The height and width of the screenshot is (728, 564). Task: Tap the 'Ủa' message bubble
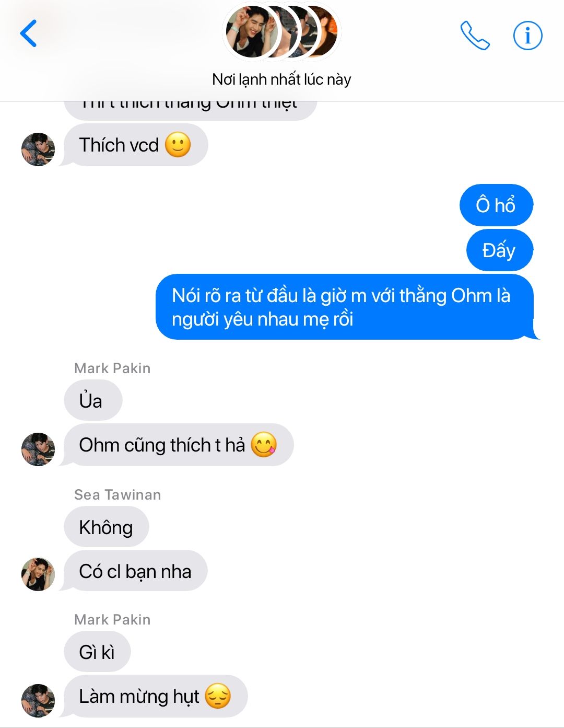93,400
